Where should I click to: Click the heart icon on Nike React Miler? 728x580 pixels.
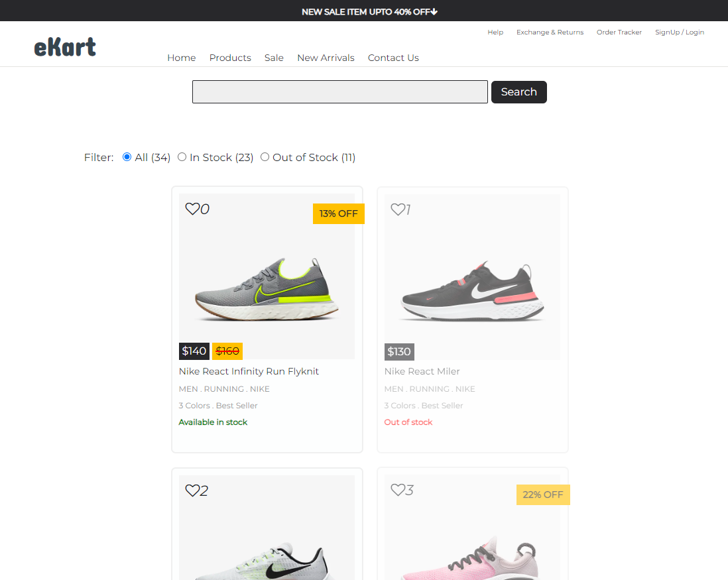pos(397,209)
